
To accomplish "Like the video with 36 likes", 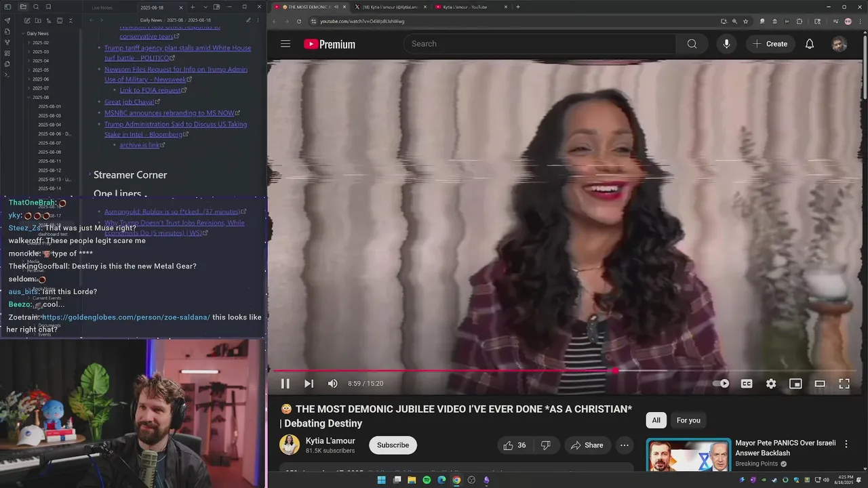I will click(x=514, y=445).
